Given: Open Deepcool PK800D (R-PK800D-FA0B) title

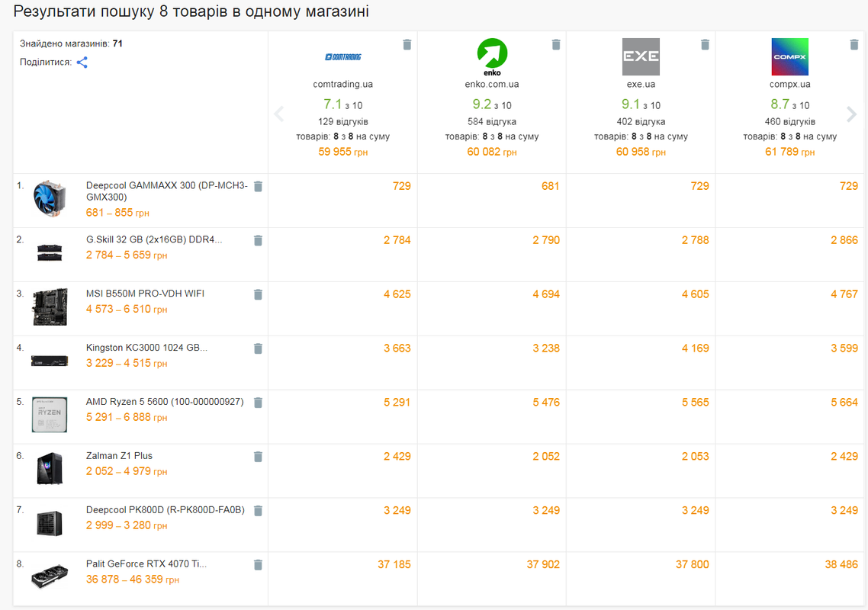Looking at the screenshot, I should pos(165,510).
